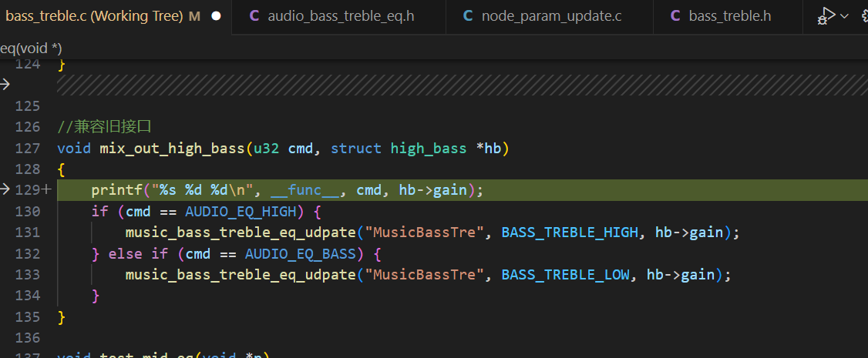Expand the dropdown chevron beside Run or Debug

pyautogui.click(x=844, y=16)
